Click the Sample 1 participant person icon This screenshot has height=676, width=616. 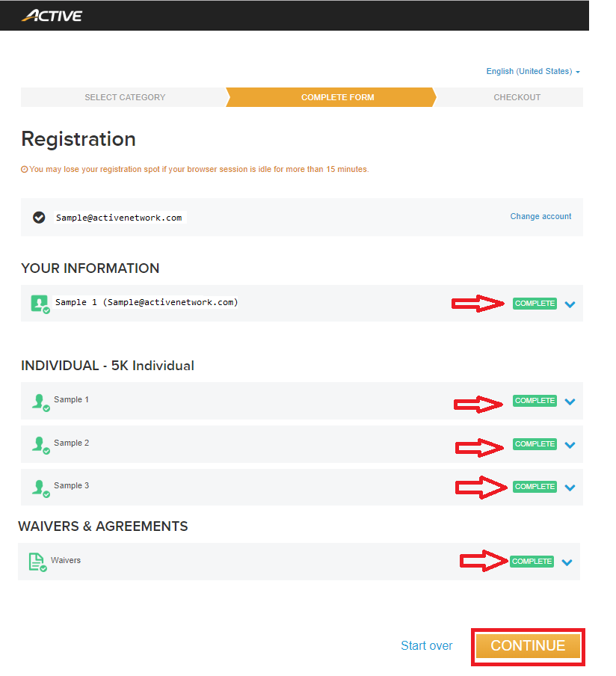coord(40,402)
